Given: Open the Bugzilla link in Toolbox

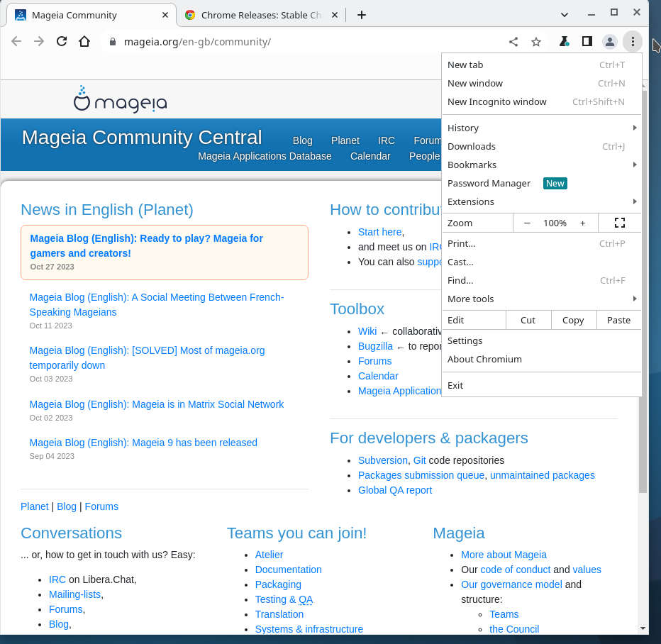Looking at the screenshot, I should click(x=375, y=346).
